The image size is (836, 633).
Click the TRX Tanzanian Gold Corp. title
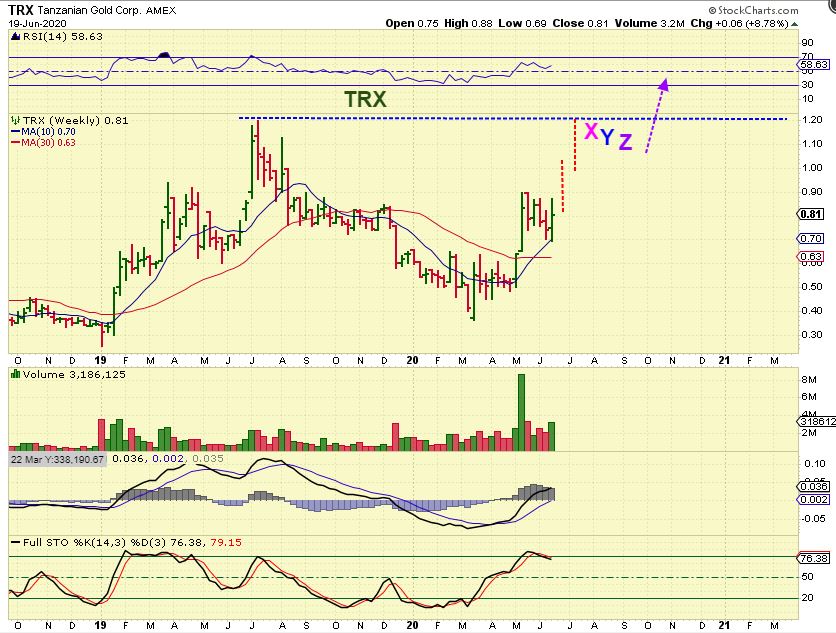point(92,10)
